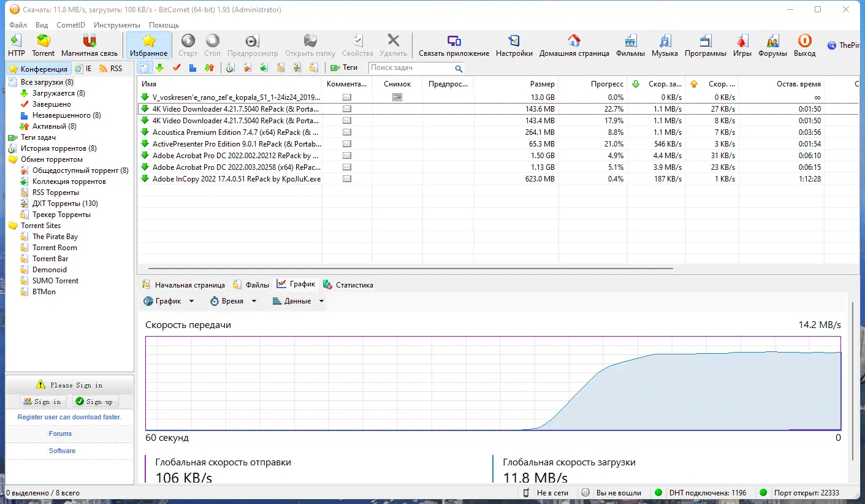Open Форумы from the toolbar
Image resolution: width=865 pixels, height=504 pixels.
772,45
